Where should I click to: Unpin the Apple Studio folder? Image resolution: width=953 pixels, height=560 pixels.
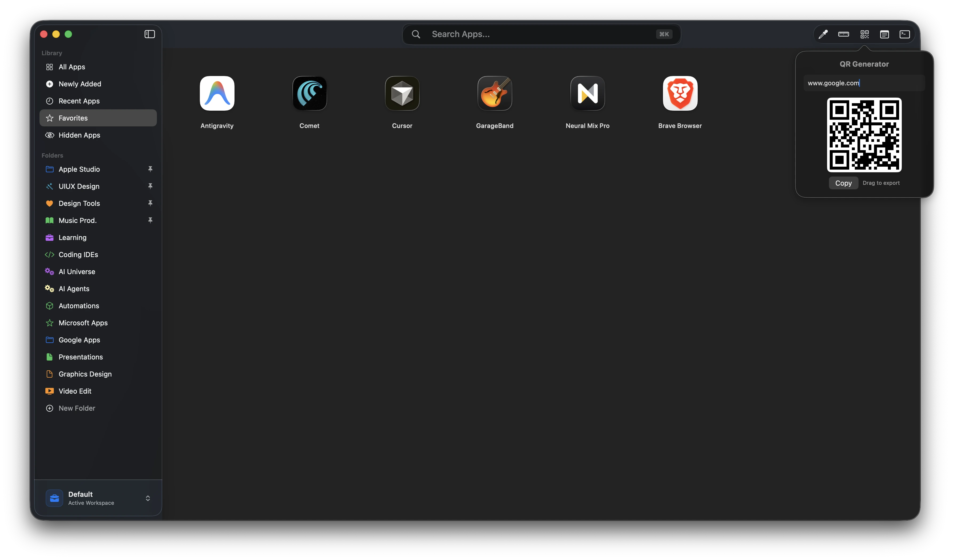150,169
